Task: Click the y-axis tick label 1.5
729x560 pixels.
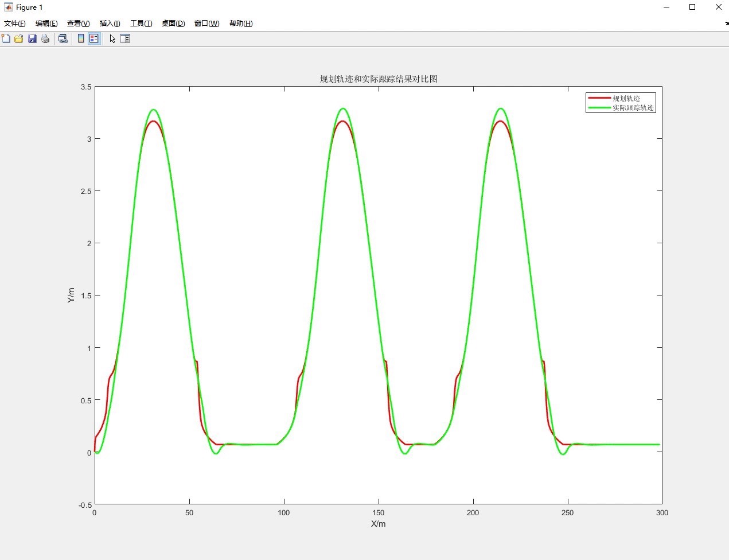Action: pos(86,295)
